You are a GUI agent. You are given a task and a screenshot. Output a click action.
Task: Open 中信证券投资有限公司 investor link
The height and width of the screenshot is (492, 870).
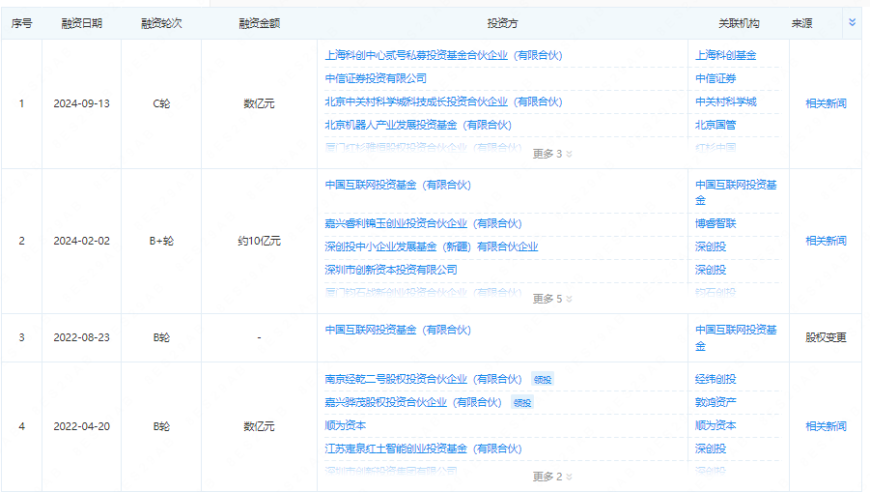376,78
